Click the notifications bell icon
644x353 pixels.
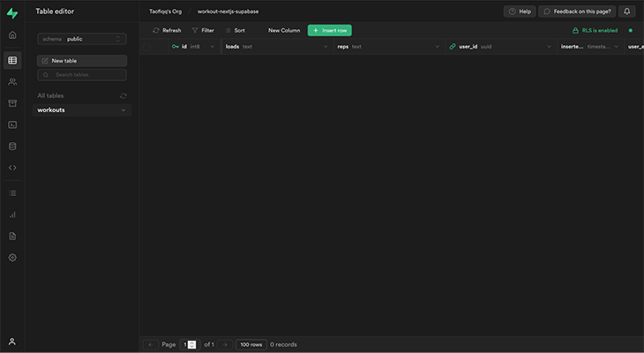627,11
